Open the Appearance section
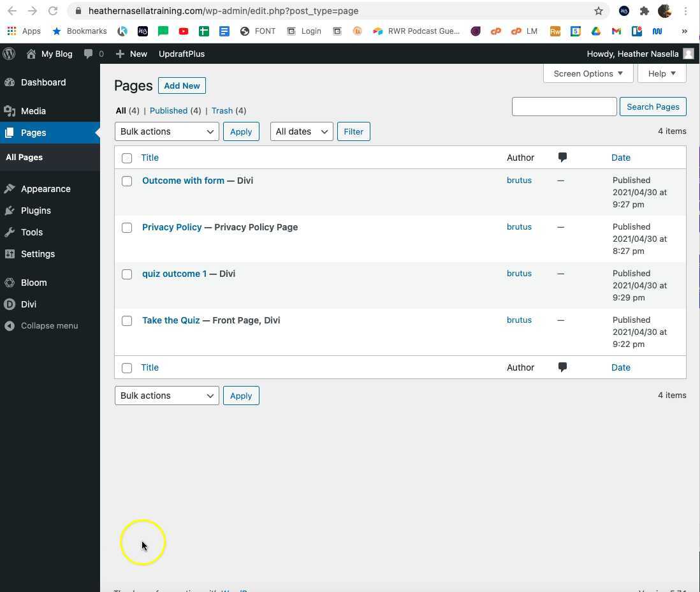This screenshot has height=592, width=700. click(x=45, y=188)
